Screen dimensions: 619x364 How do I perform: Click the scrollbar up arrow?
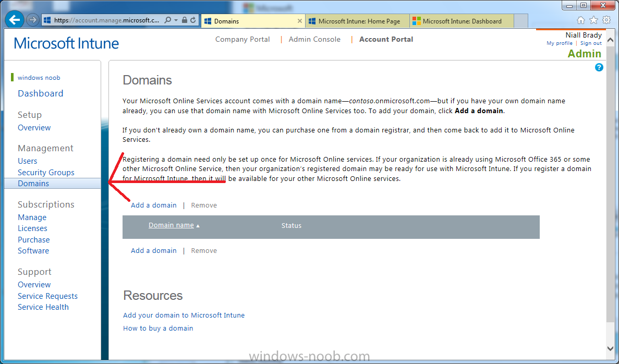coord(610,40)
